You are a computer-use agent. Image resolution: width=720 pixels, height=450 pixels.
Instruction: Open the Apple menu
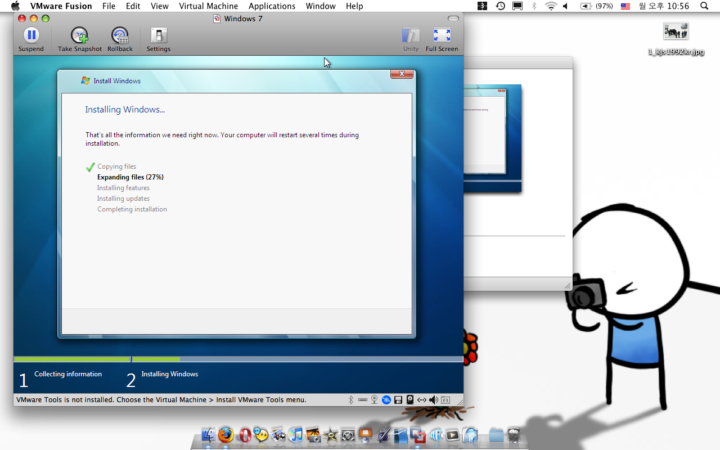(x=15, y=6)
